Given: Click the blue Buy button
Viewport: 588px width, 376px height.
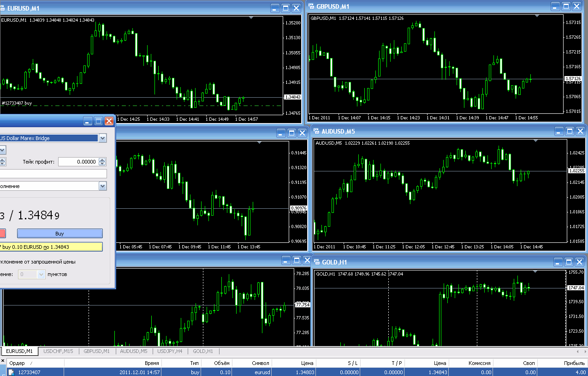Looking at the screenshot, I should pos(59,234).
